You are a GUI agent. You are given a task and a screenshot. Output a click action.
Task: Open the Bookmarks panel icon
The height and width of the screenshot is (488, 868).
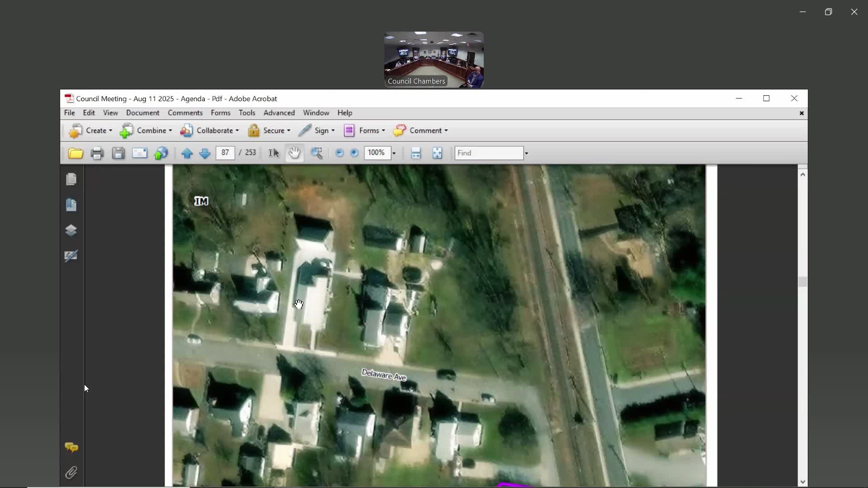(71, 205)
